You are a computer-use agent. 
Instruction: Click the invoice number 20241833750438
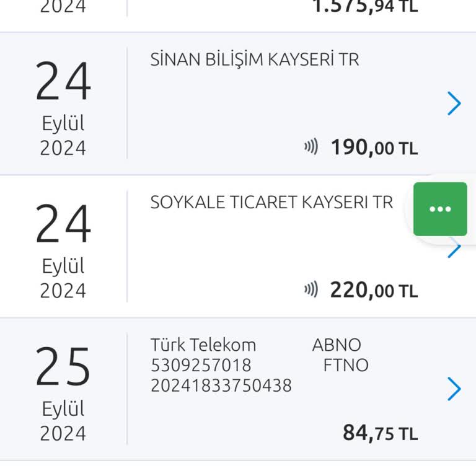click(x=221, y=386)
